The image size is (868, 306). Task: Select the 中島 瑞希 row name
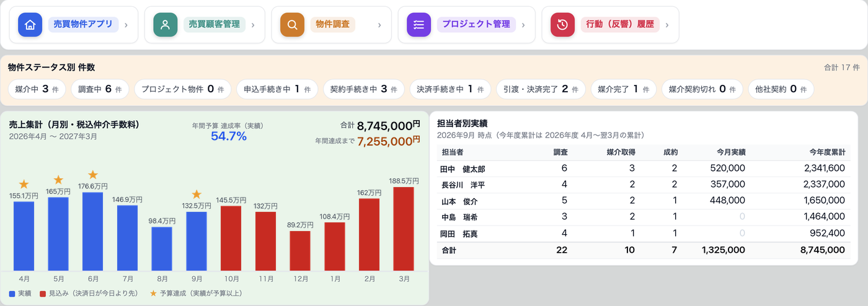point(459,217)
